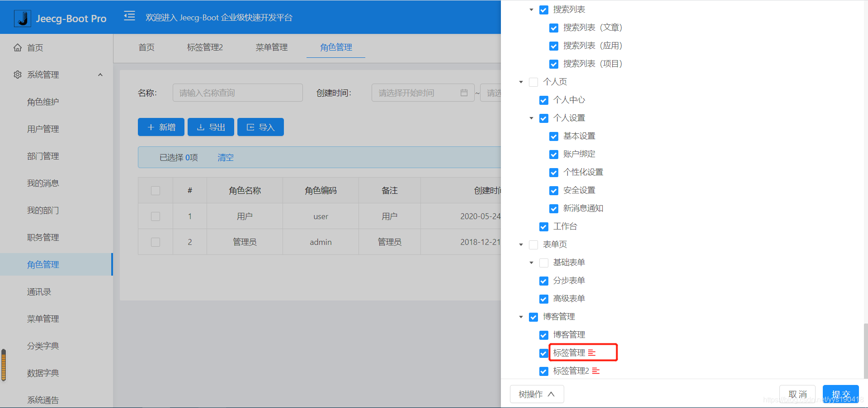Click the permission tree vertical scrollbar

coord(865,351)
